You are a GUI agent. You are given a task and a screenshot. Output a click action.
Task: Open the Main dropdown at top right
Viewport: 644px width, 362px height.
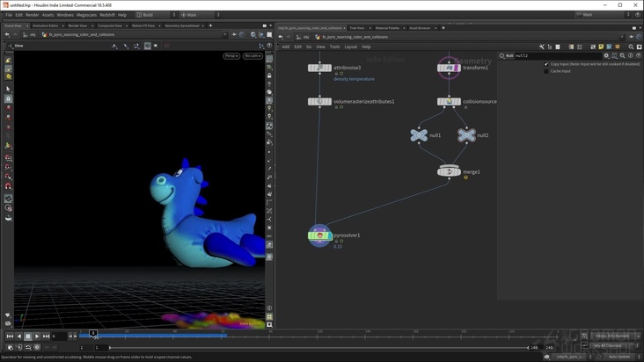pyautogui.click(x=603, y=15)
